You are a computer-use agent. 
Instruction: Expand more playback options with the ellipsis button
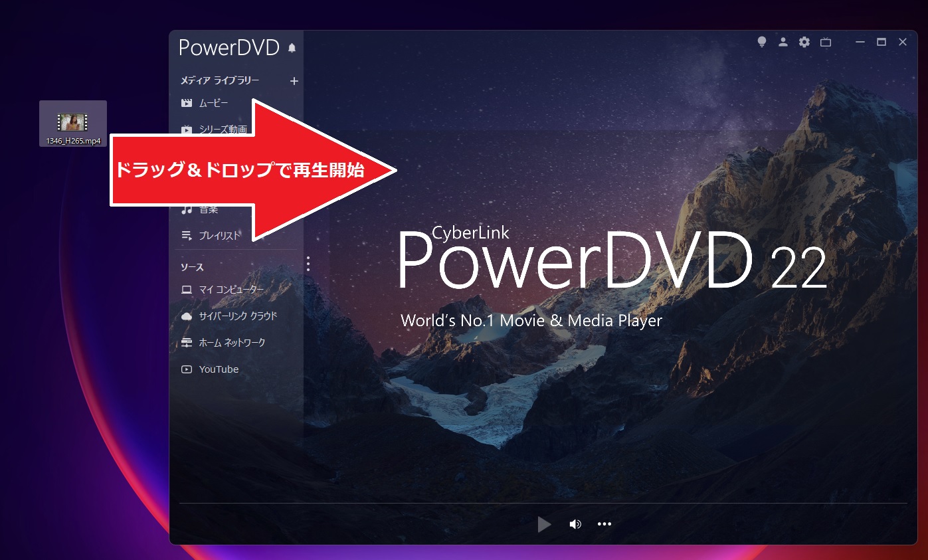coord(604,524)
